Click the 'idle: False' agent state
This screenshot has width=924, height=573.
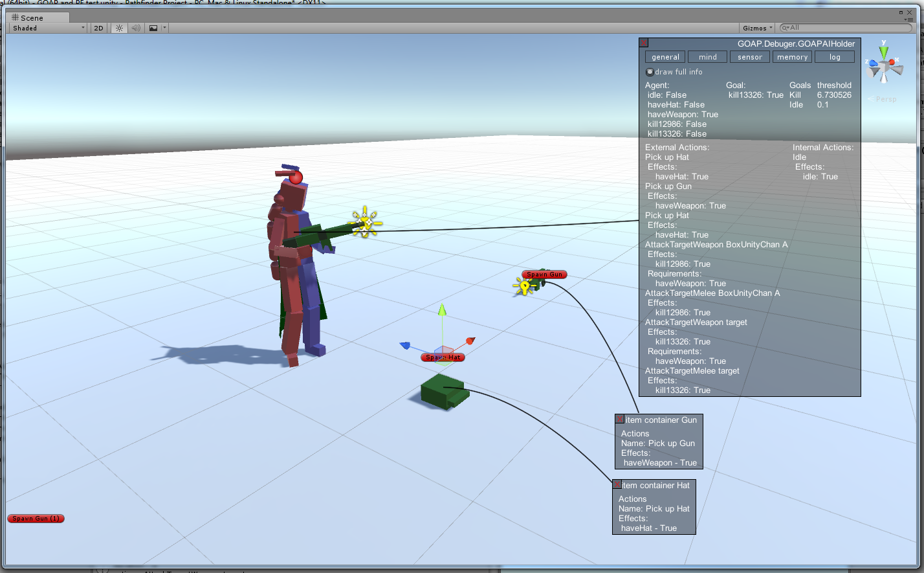click(x=667, y=95)
